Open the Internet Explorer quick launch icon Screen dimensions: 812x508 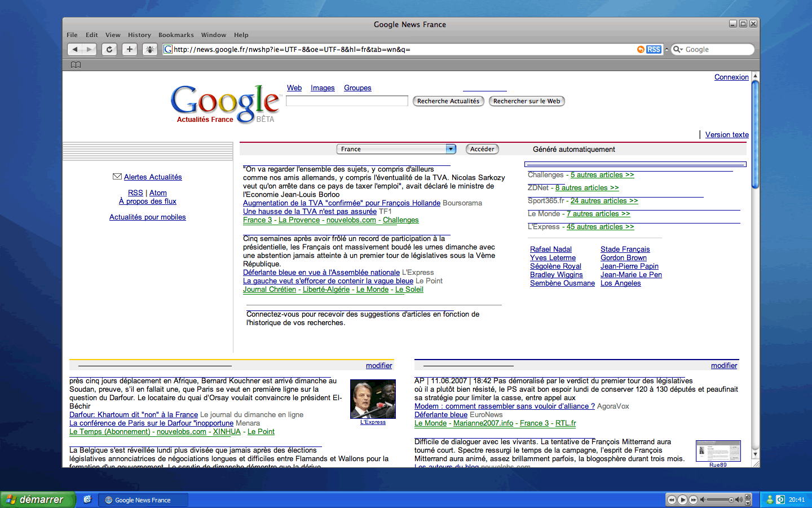coord(87,500)
